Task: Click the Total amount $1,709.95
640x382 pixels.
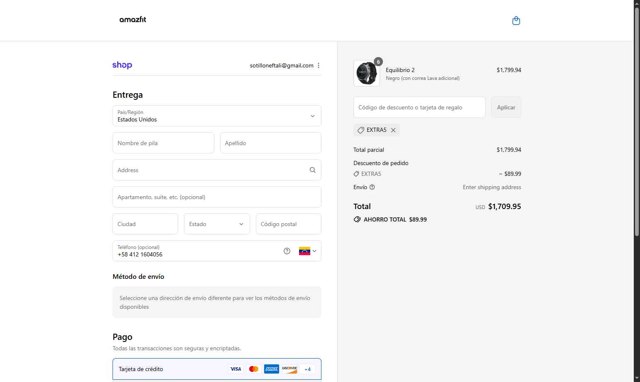Action: pos(504,206)
